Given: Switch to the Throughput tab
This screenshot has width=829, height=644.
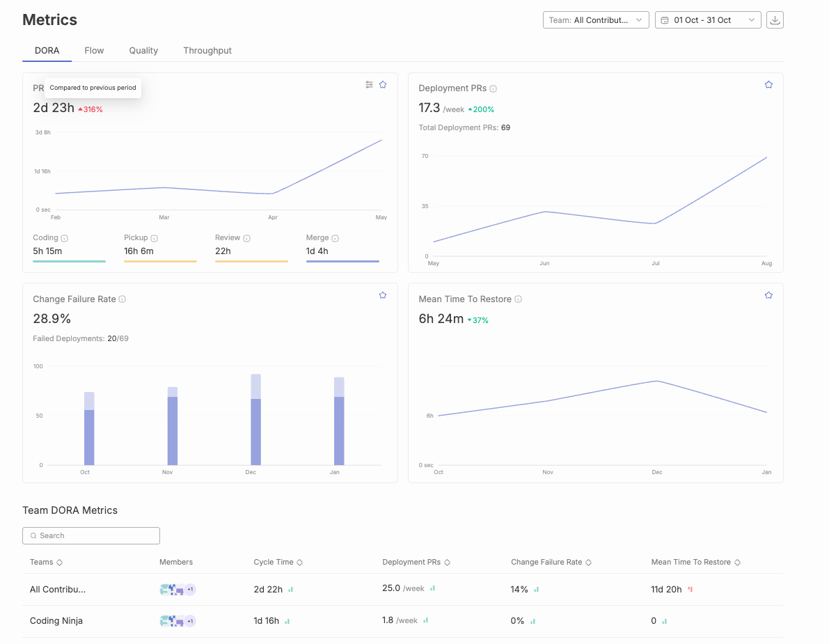Looking at the screenshot, I should (x=207, y=51).
